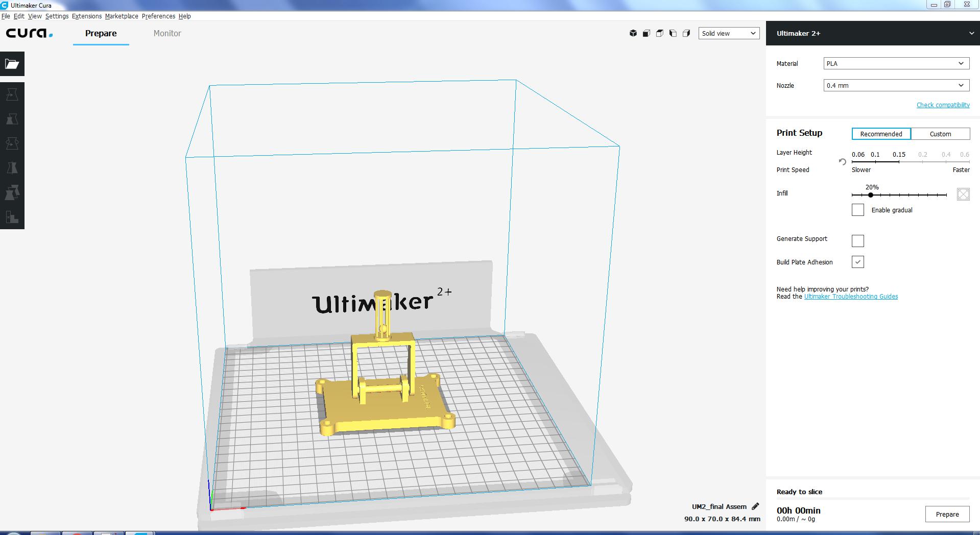Switch camera to top view
This screenshot has width=980, height=535.
tap(660, 33)
